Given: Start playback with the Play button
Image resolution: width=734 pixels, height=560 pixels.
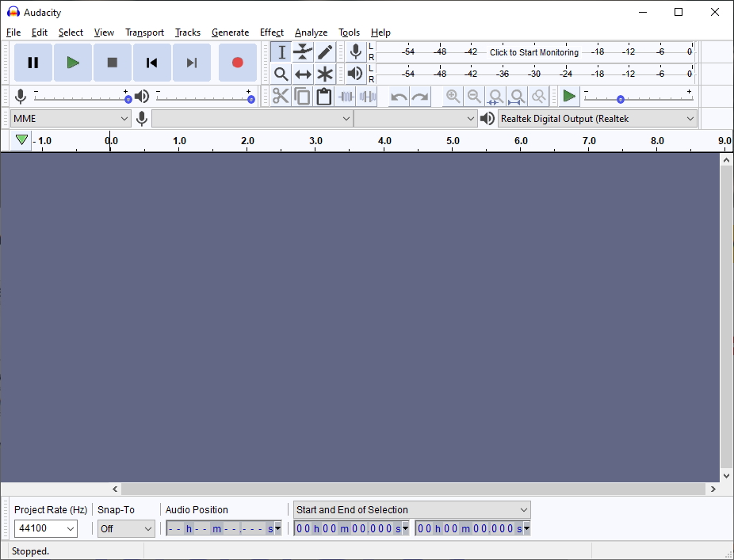Looking at the screenshot, I should 73,63.
